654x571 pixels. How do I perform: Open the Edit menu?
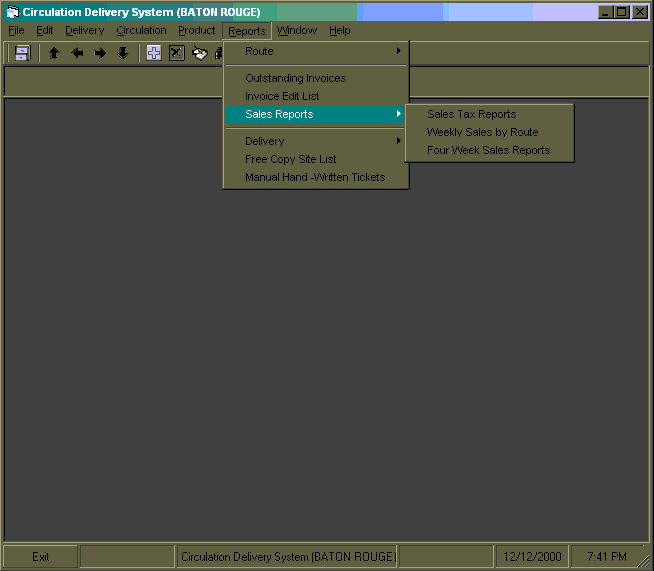[x=45, y=30]
